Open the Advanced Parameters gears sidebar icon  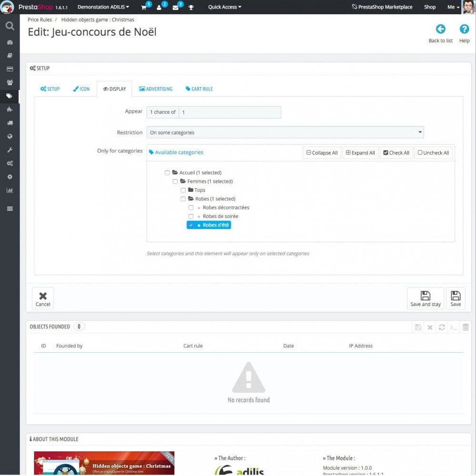(10, 163)
